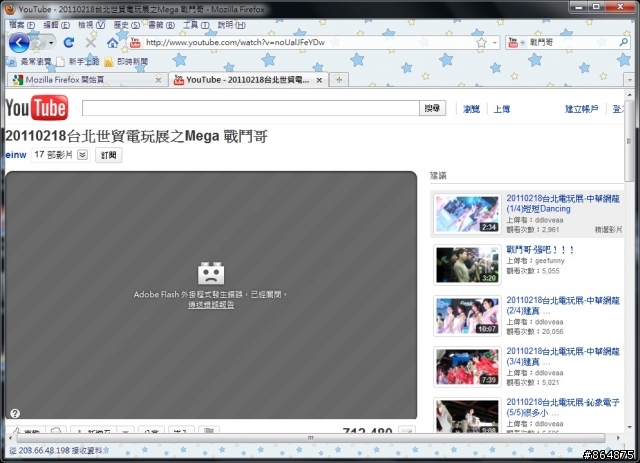Open thumbnail of (3/4) 7:39 video

(467, 367)
